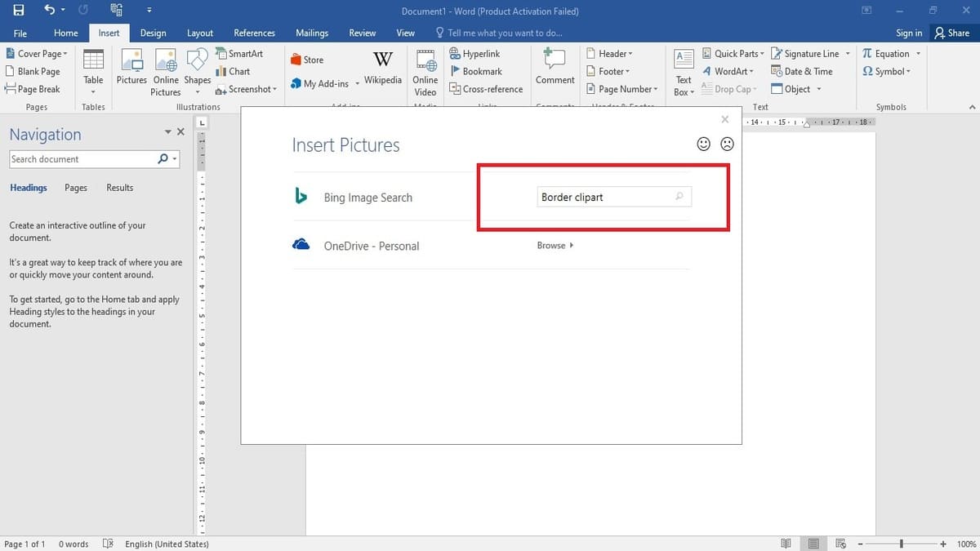Image resolution: width=980 pixels, height=551 pixels.
Task: Expand the WordArt gallery
Action: click(x=729, y=71)
